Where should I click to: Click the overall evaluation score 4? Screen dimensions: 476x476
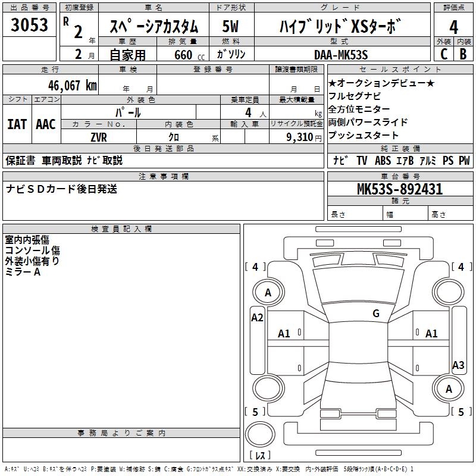[x=453, y=27]
